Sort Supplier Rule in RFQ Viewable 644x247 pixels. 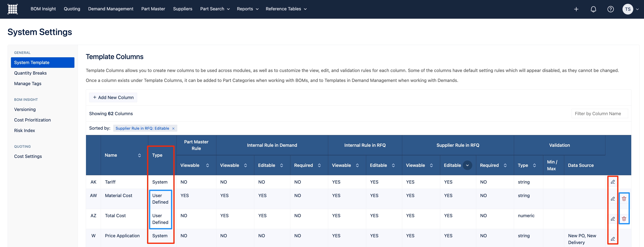431,165
